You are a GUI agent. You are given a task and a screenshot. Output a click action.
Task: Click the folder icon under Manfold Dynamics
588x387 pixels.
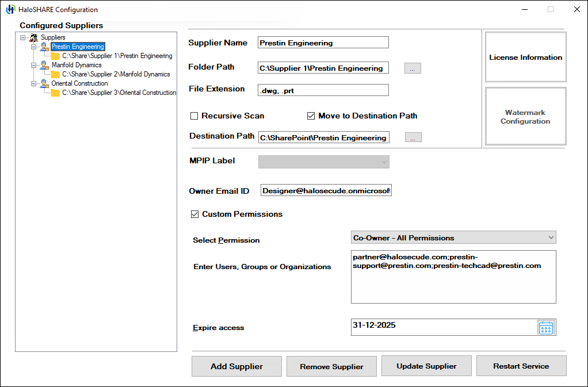click(x=54, y=74)
